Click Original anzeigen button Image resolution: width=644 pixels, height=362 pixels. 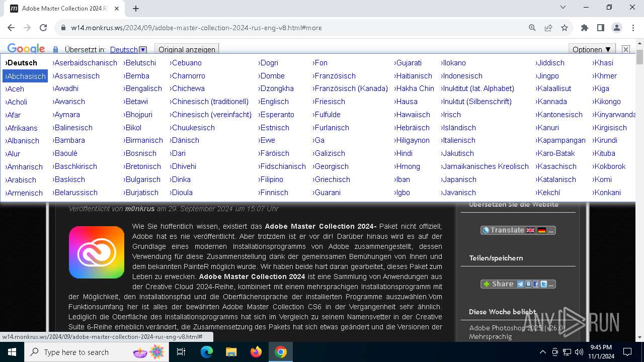[x=187, y=49]
